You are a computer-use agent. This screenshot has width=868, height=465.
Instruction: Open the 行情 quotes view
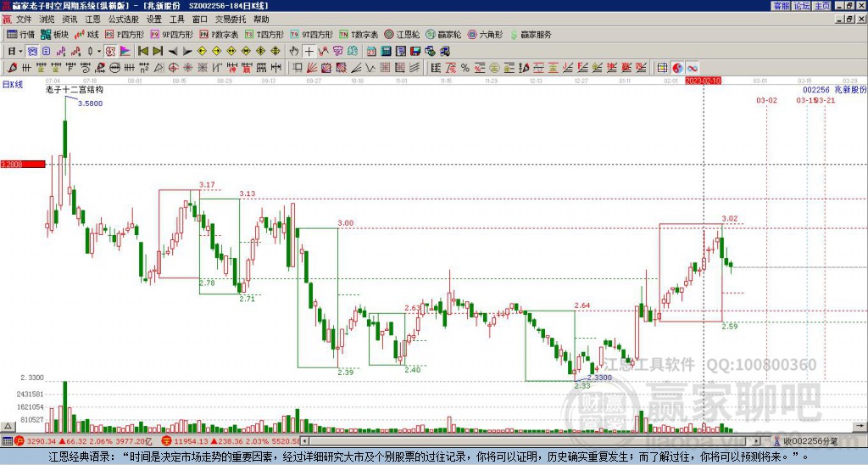pos(21,34)
